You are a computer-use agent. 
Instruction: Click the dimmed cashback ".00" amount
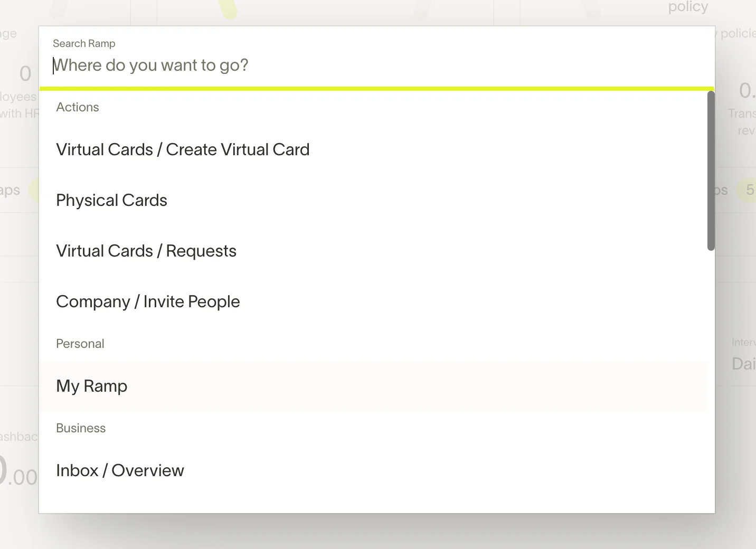(x=22, y=478)
